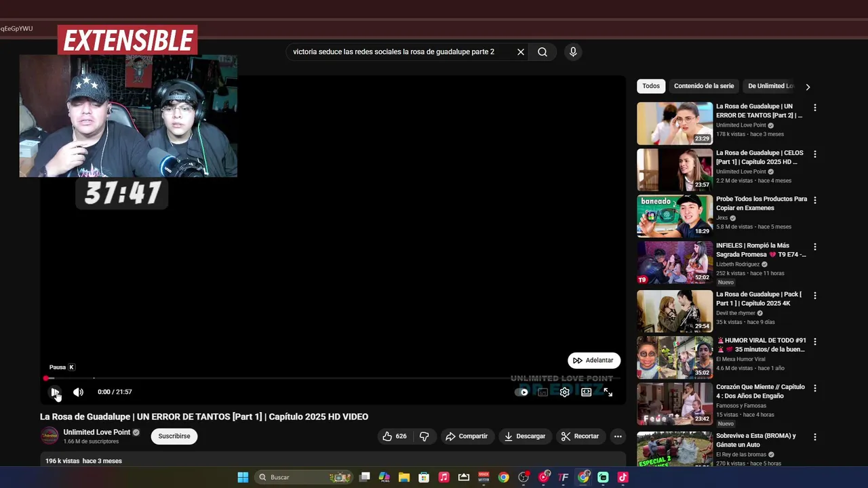Open options menu for CELOS Part 1 video
The height and width of the screenshot is (488, 868).
(x=815, y=154)
